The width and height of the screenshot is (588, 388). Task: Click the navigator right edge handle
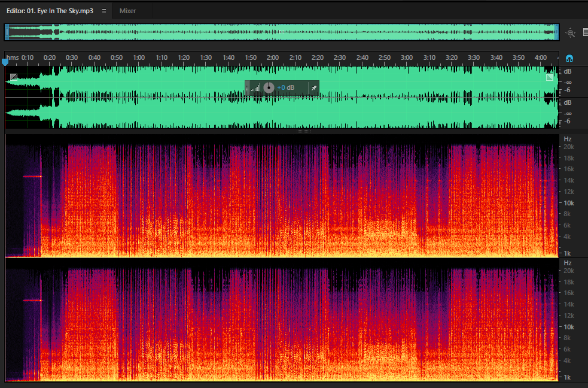pyautogui.click(x=556, y=32)
